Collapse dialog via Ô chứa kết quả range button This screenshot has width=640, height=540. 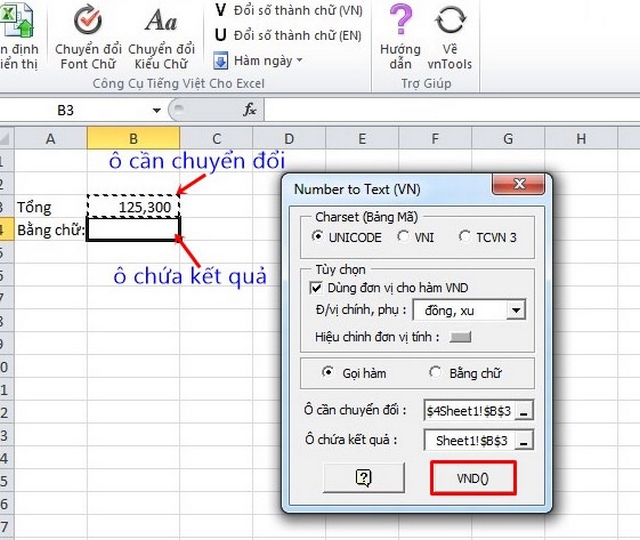click(524, 441)
